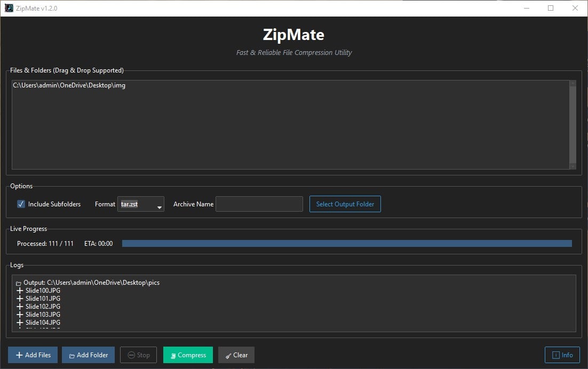Expand the Slide100.JPG log entry
588x369 pixels.
[20, 290]
